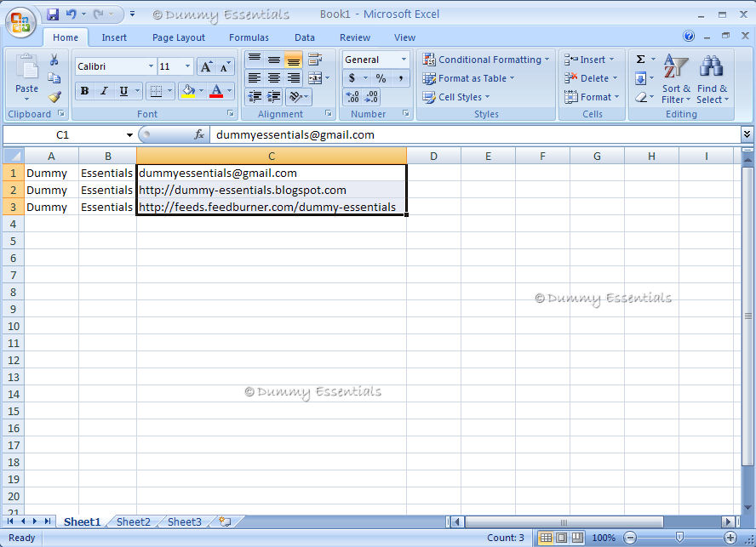This screenshot has height=547, width=756.
Task: Open Sort & Filter options
Action: coord(676,79)
